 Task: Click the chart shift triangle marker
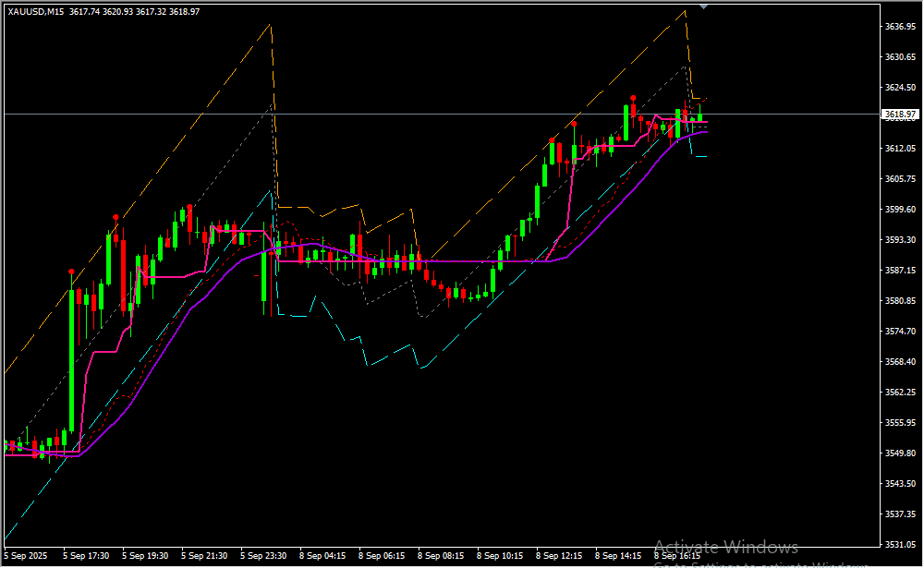point(705,6)
